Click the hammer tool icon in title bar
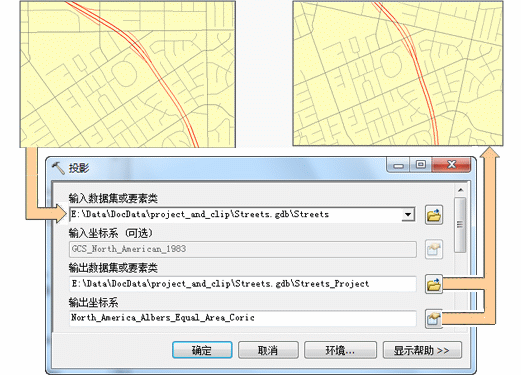 (x=58, y=168)
